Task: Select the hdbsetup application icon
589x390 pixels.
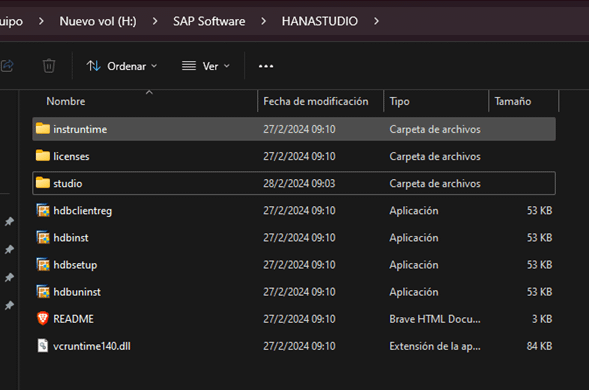Action: (x=43, y=265)
